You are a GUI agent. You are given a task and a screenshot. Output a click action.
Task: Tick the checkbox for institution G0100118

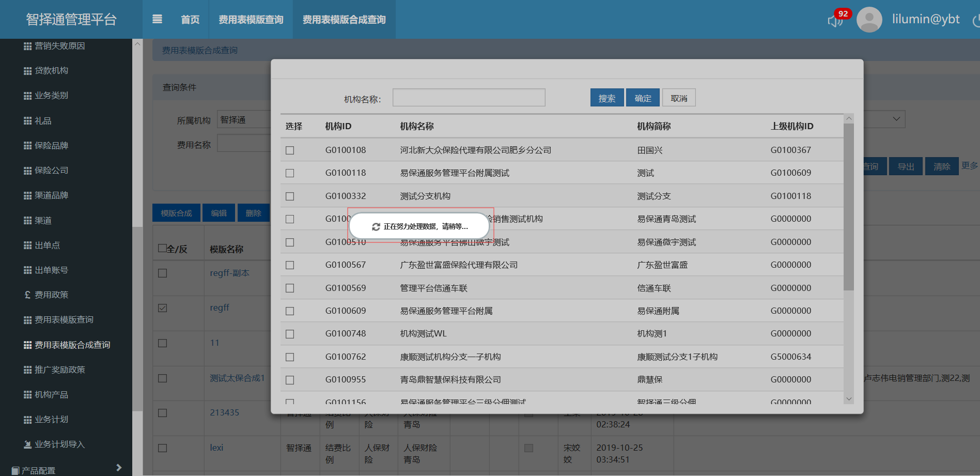point(290,173)
